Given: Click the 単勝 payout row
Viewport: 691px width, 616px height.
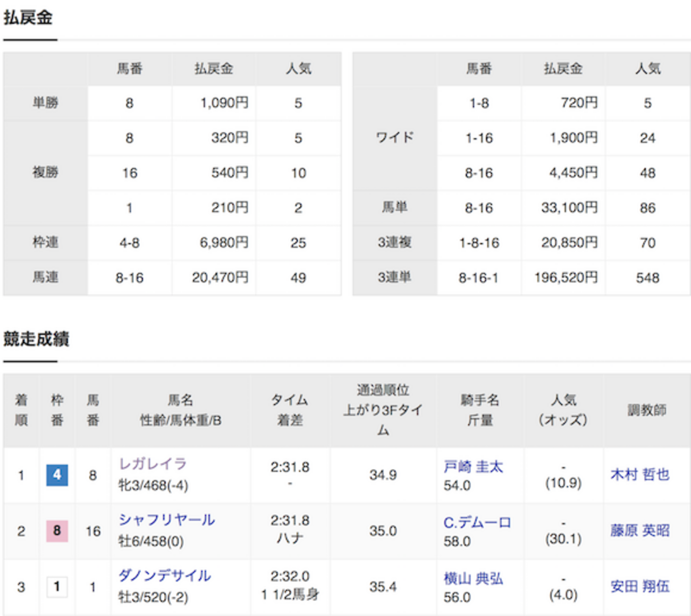Looking at the screenshot, I should [46, 103].
